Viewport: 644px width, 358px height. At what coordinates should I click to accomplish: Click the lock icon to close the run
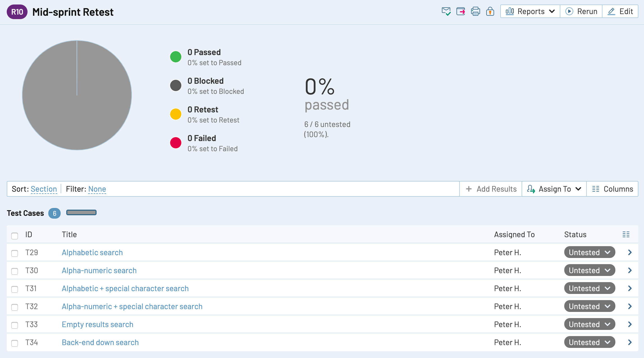point(490,11)
